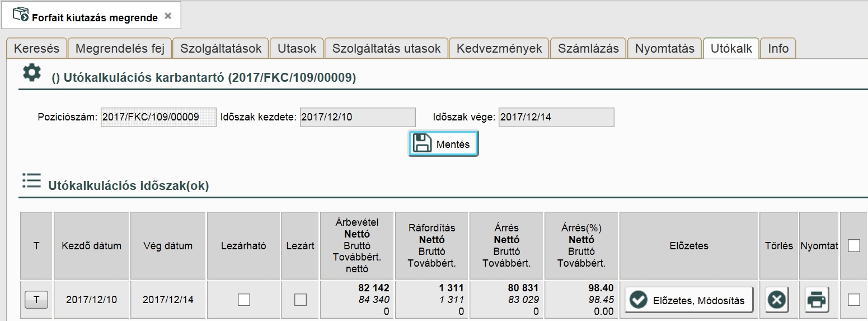Open the Megrendelés fej tab
This screenshot has height=321, width=868.
pos(120,49)
